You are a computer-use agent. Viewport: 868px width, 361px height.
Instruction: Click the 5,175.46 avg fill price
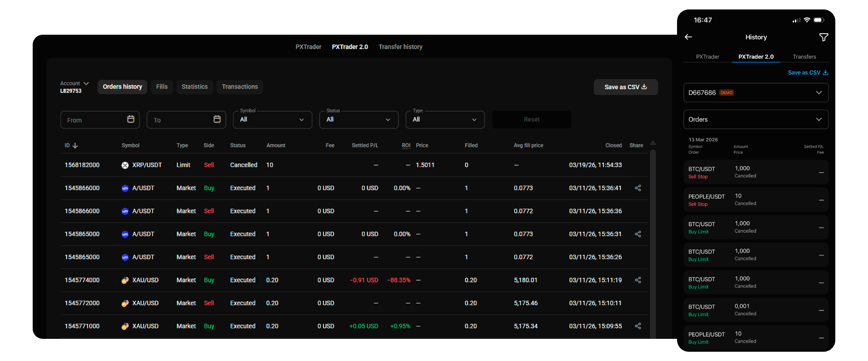click(526, 303)
